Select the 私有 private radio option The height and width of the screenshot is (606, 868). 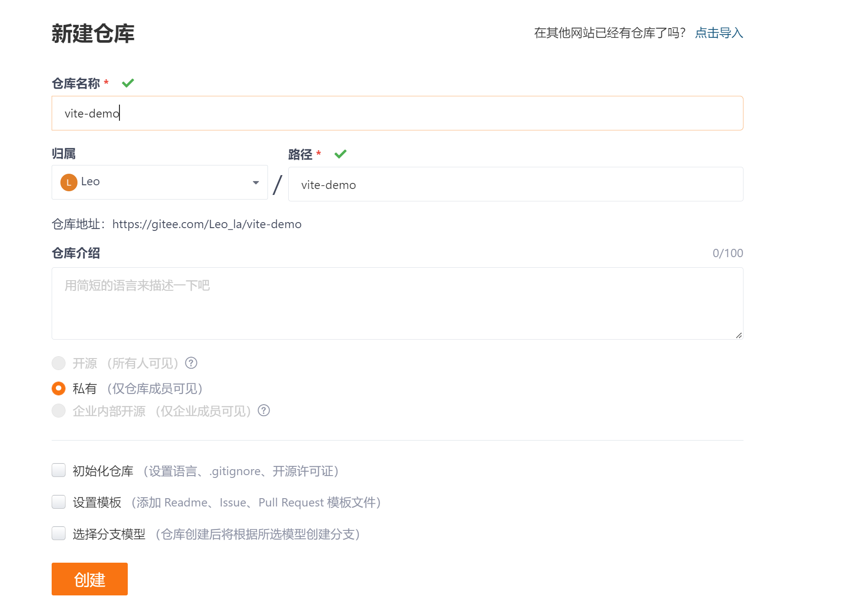tap(59, 388)
